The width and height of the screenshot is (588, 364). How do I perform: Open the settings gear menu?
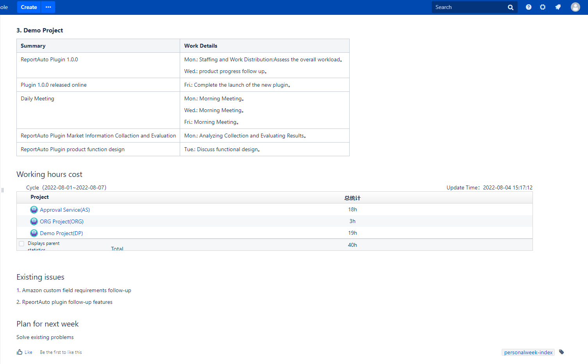(x=543, y=7)
